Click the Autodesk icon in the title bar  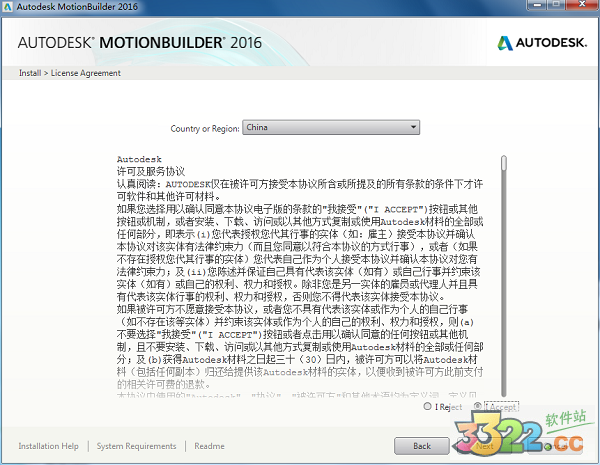[7, 7]
